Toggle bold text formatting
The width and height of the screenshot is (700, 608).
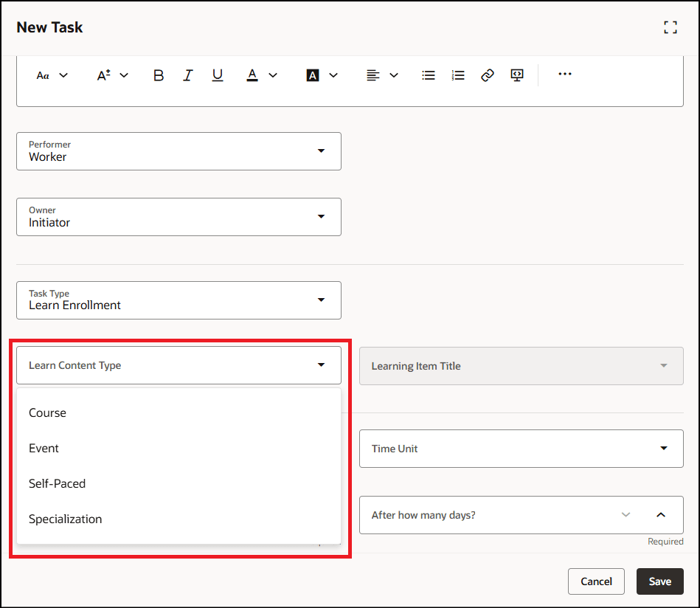point(159,75)
